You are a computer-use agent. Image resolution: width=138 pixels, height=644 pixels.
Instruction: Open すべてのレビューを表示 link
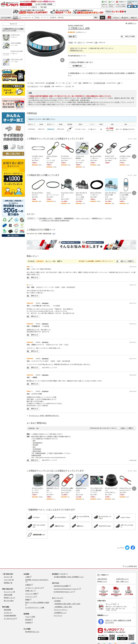pos(44,415)
